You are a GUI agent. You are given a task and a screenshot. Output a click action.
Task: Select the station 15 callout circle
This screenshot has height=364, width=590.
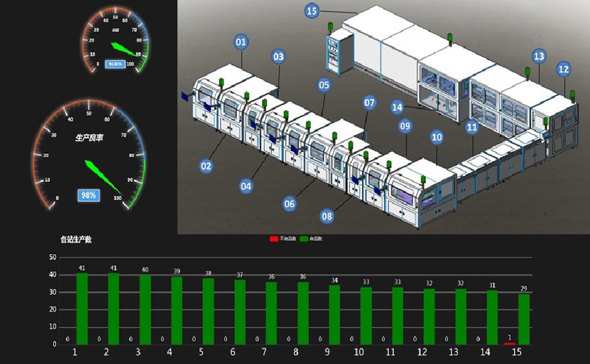312,10
